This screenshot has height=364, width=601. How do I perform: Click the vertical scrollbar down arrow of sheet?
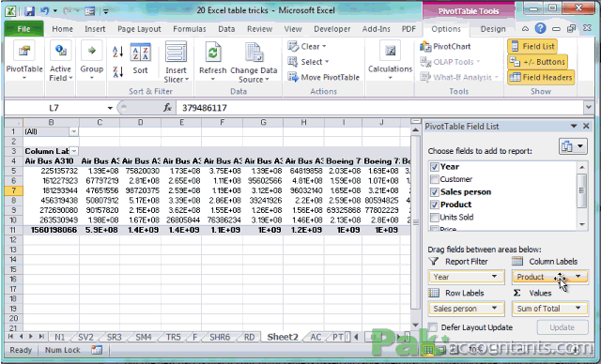pos(415,325)
